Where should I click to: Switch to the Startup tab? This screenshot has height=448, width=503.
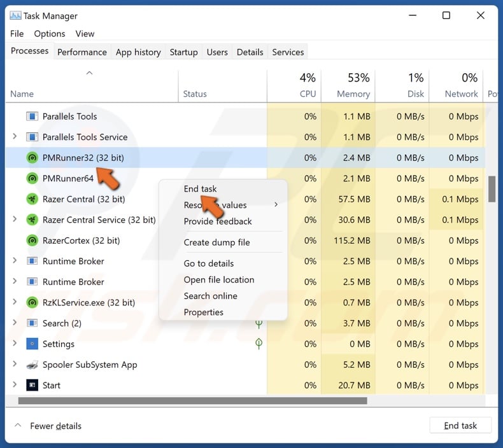pos(183,52)
